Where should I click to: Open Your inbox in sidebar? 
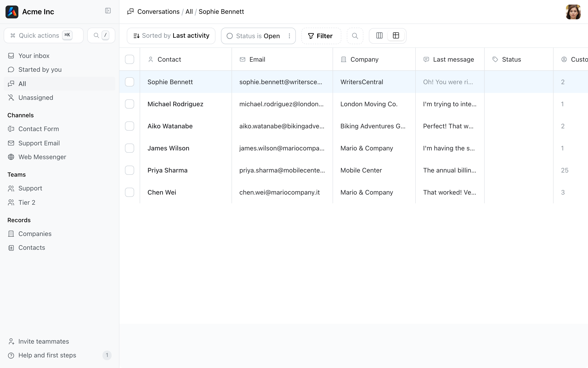pos(59,56)
